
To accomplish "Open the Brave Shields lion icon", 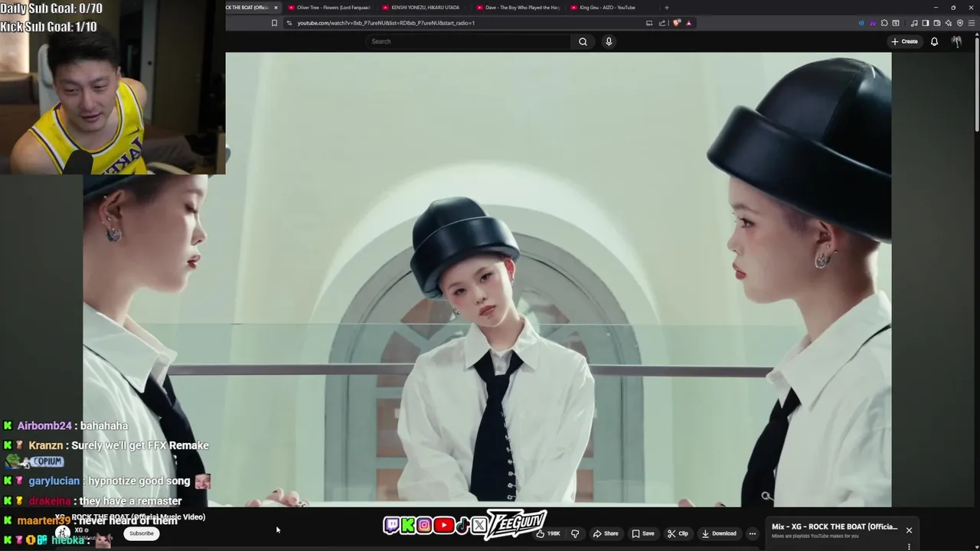I will pos(677,23).
